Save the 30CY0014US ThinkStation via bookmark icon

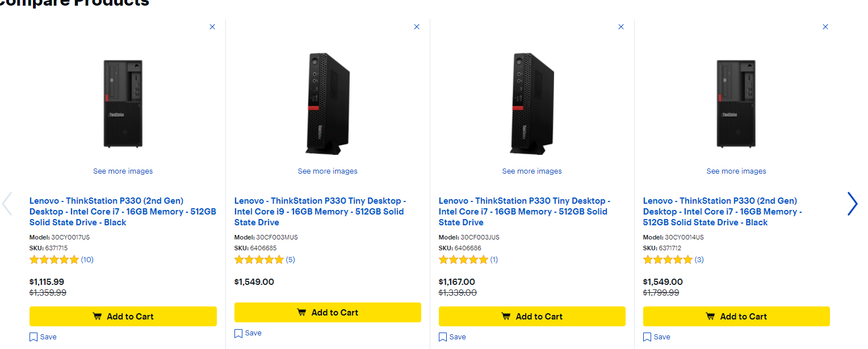click(657, 337)
